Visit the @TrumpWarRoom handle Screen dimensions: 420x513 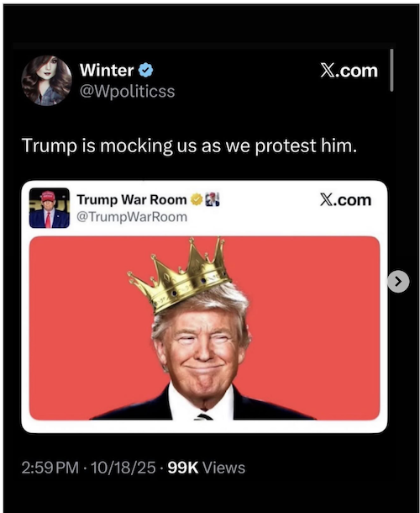[x=132, y=217]
